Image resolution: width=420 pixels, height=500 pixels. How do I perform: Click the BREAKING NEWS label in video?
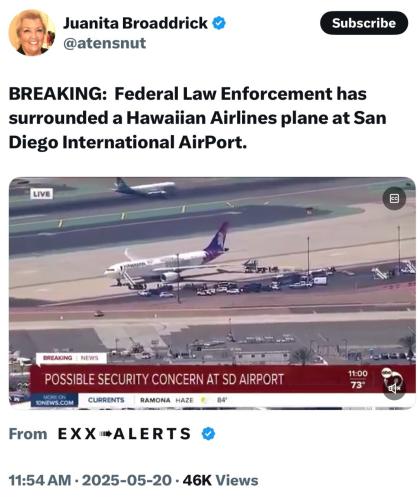coord(71,358)
